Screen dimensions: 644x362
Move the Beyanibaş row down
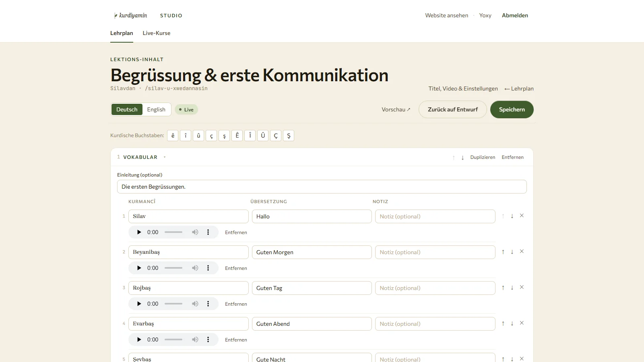[x=512, y=252]
